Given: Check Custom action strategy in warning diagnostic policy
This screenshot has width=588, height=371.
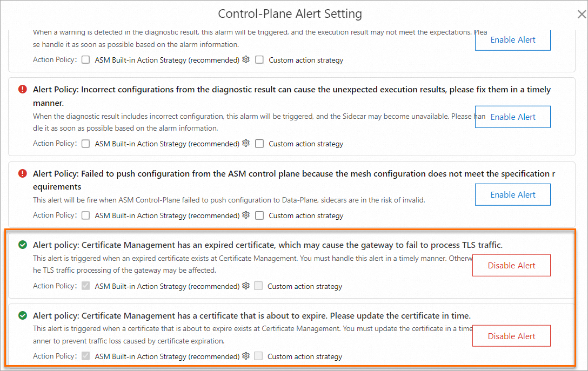Looking at the screenshot, I should (259, 60).
